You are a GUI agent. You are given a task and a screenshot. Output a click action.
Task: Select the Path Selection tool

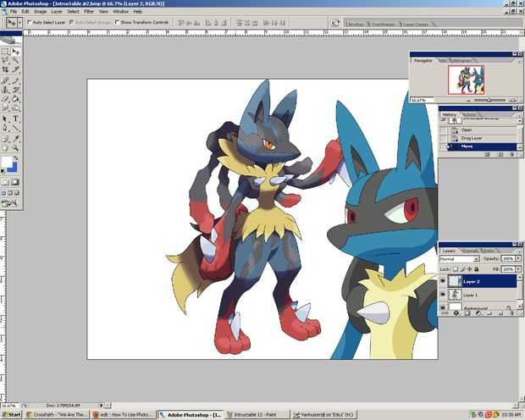(5, 119)
